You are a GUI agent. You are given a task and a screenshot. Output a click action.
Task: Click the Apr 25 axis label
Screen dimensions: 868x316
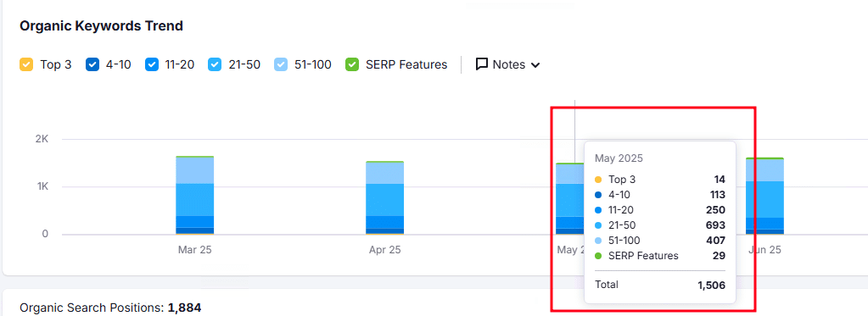coord(384,250)
